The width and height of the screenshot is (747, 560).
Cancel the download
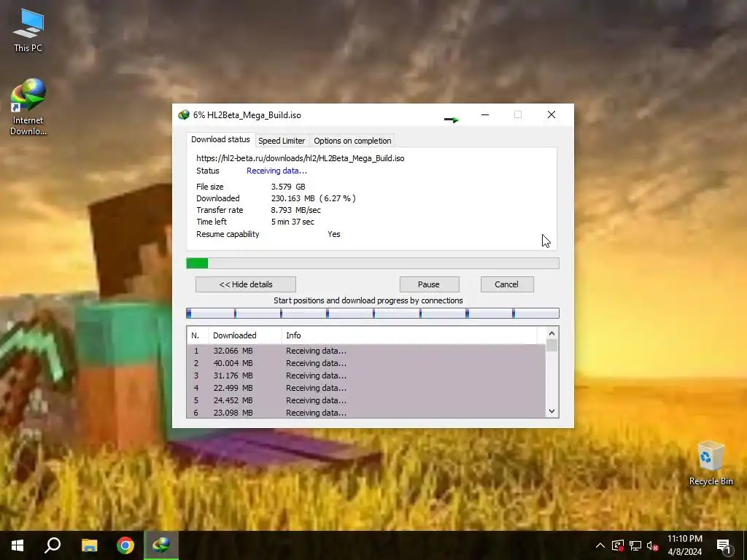tap(506, 284)
